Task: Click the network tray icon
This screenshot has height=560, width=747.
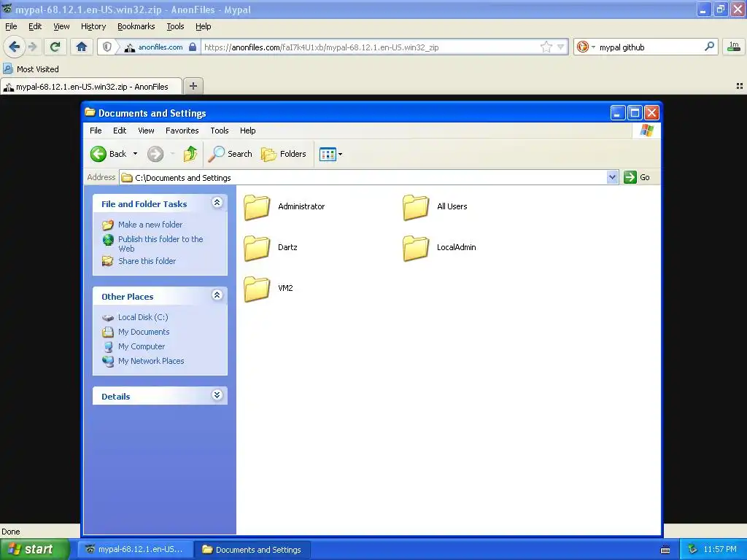Action: [x=692, y=550]
